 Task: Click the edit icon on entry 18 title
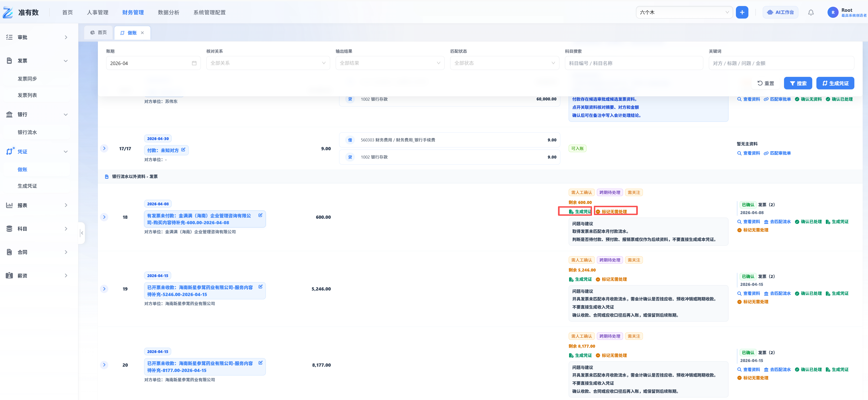(x=260, y=215)
